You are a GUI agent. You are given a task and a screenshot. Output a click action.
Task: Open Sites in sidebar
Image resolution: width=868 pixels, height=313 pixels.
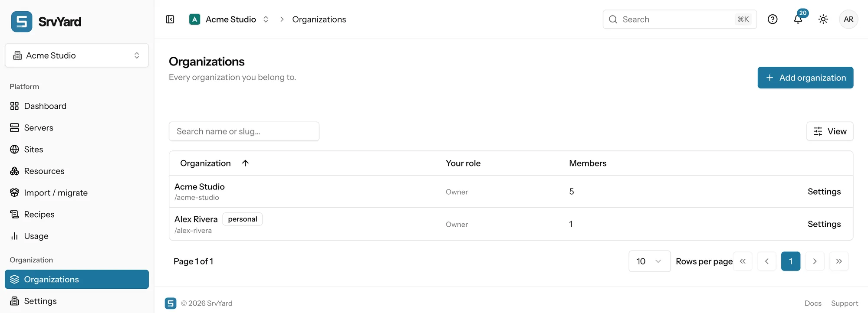pyautogui.click(x=77, y=149)
